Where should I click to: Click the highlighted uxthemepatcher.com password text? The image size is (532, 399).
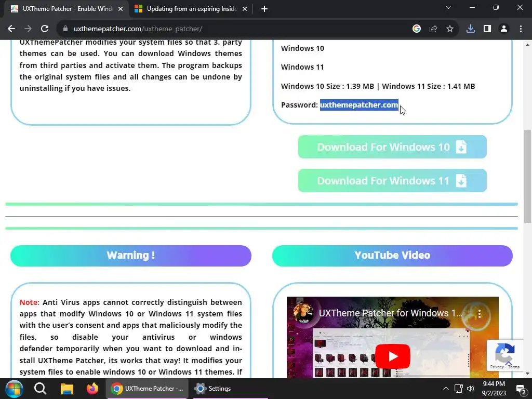click(x=359, y=105)
